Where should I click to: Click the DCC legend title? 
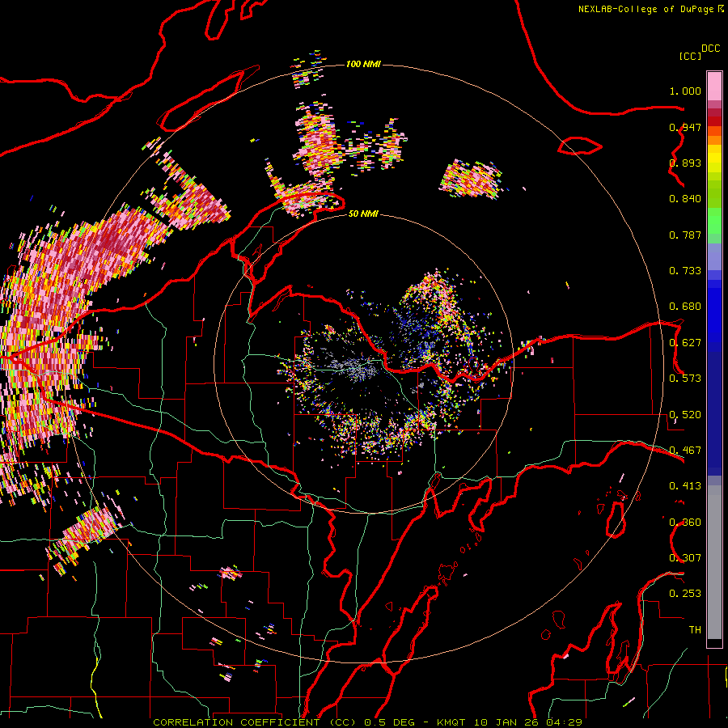(x=711, y=49)
